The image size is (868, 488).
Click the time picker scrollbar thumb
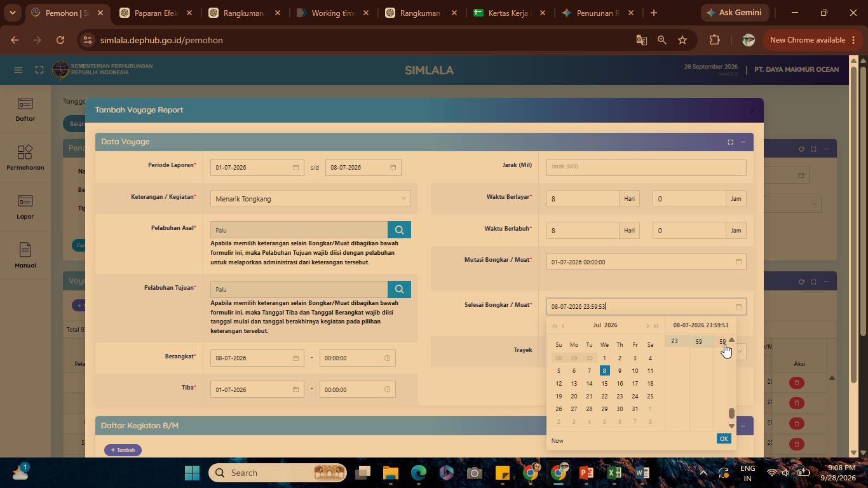point(731,414)
